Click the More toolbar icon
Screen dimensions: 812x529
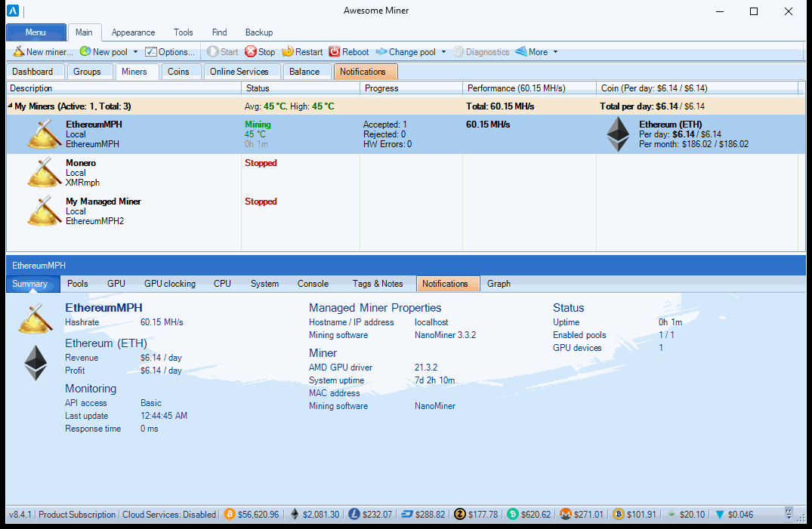pyautogui.click(x=521, y=51)
